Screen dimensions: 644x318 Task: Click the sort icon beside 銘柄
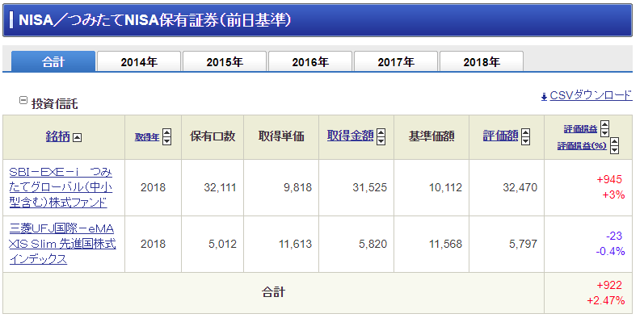pyautogui.click(x=77, y=137)
